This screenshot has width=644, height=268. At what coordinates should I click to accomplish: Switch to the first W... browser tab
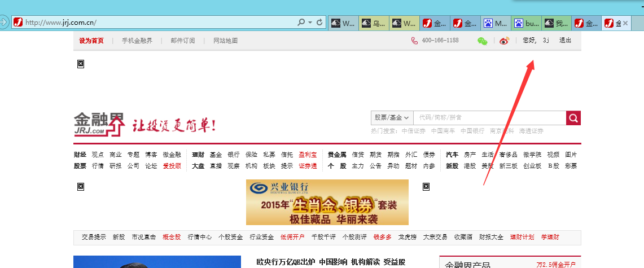pyautogui.click(x=344, y=23)
